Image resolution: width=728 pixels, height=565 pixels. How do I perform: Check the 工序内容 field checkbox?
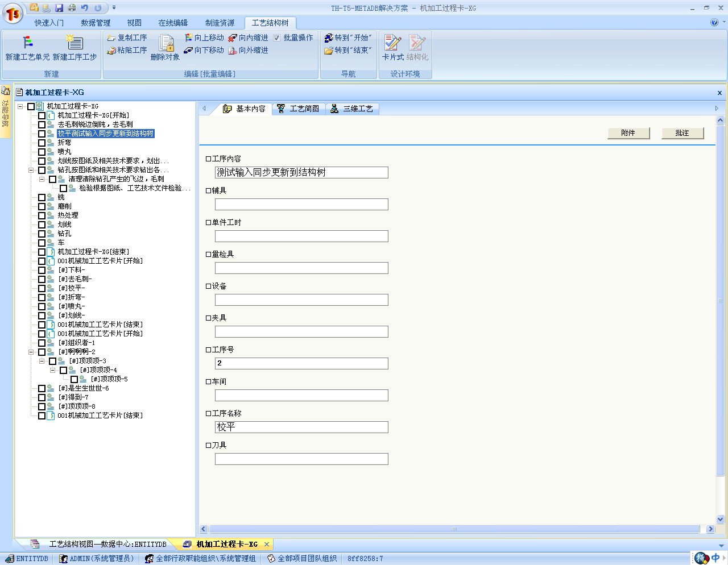tap(208, 159)
